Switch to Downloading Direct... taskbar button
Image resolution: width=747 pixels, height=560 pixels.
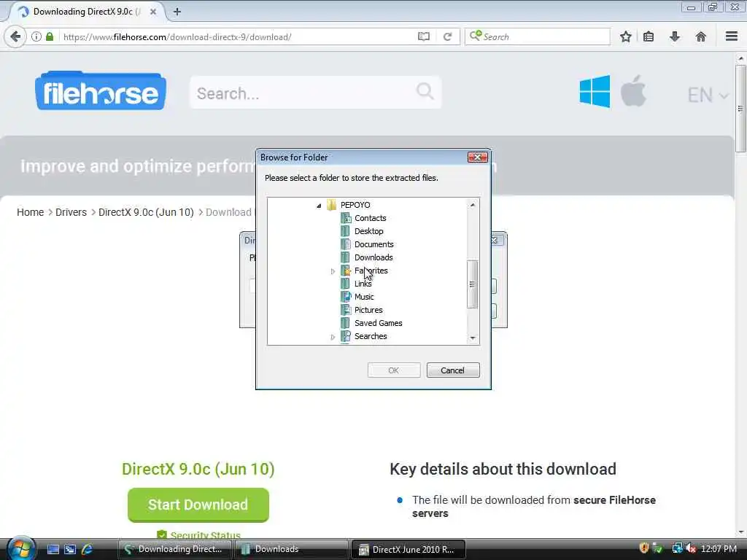coord(175,549)
